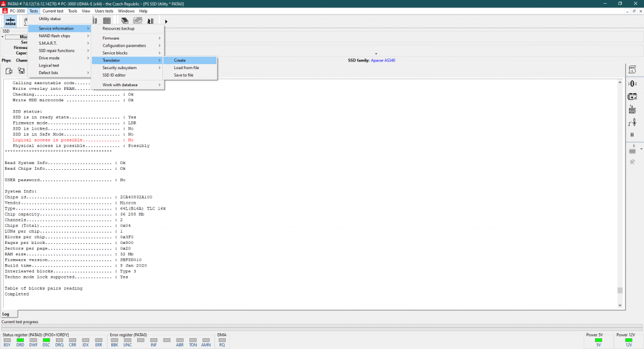Click the DRD status register indicator
644x349 pixels.
pyautogui.click(x=19, y=342)
